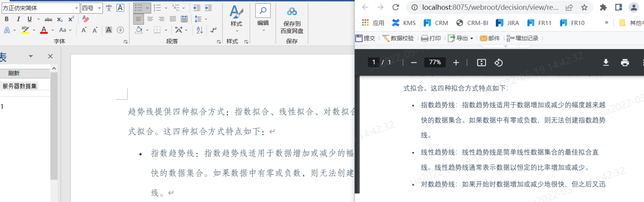Viewport: 644px width, 202px height.
Task: Open the numbered list dropdown arrow
Action: 166,8
